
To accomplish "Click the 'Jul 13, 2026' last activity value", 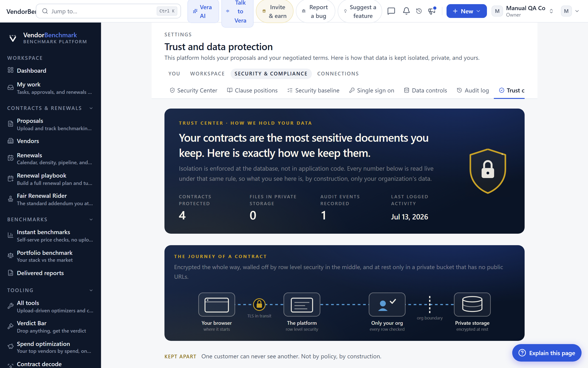I will [x=409, y=217].
